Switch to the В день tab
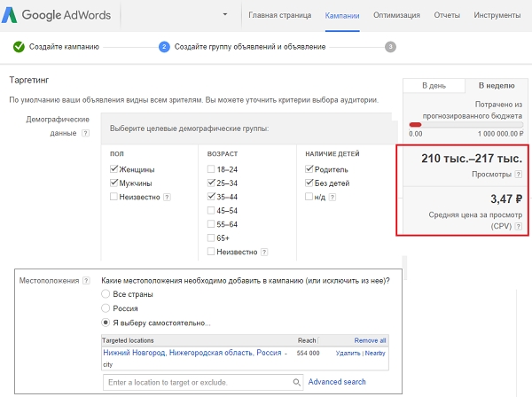 pyautogui.click(x=434, y=86)
